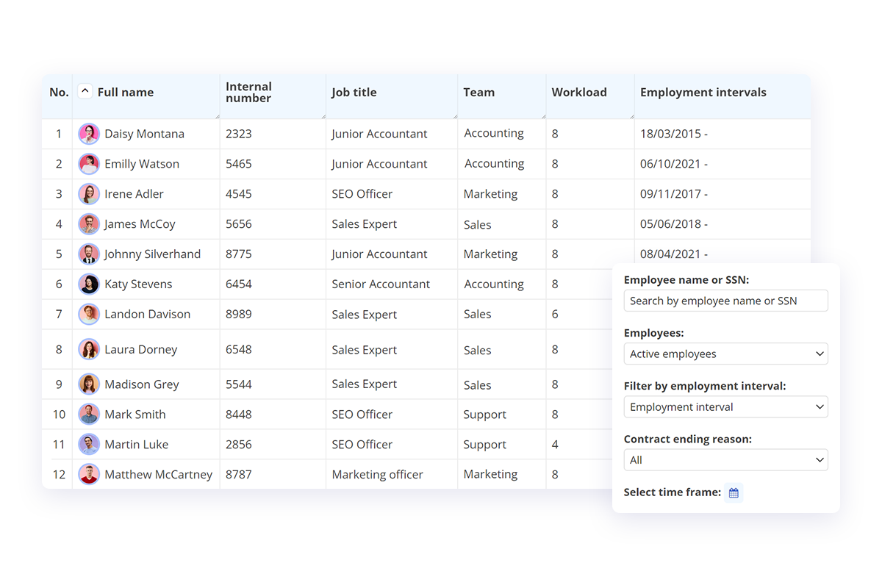Screen dimensions: 882x588
Task: Click the Employment intervals column header
Action: click(703, 93)
